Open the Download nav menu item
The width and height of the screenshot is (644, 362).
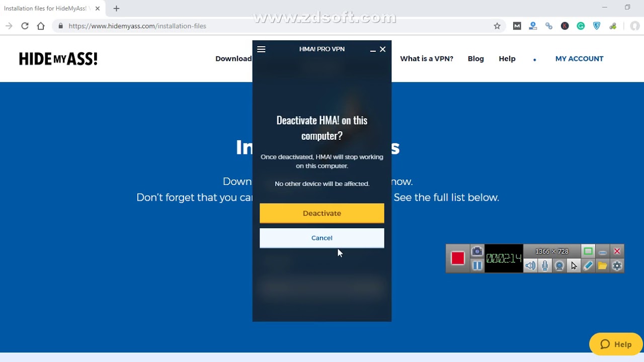[x=233, y=59]
